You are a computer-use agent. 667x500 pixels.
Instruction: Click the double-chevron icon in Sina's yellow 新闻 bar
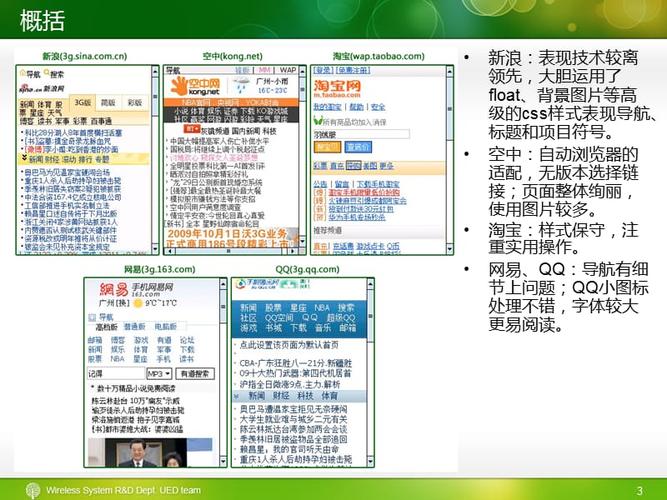click(24, 158)
